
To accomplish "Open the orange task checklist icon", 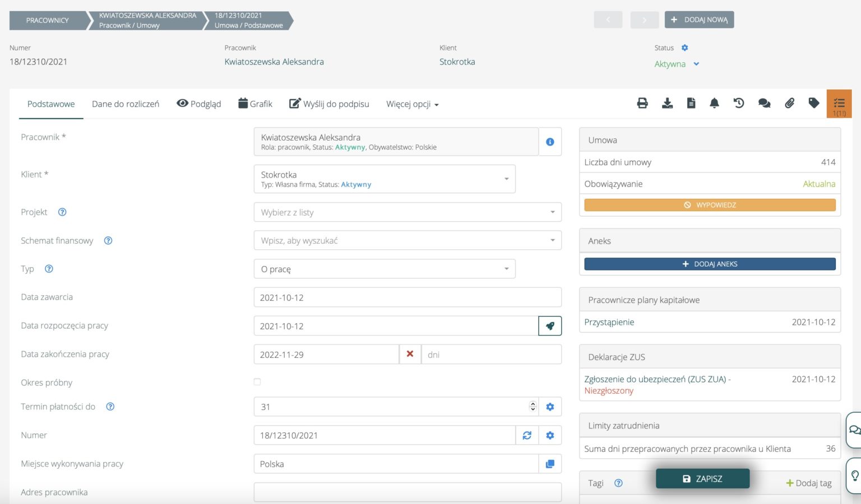I will [839, 104].
